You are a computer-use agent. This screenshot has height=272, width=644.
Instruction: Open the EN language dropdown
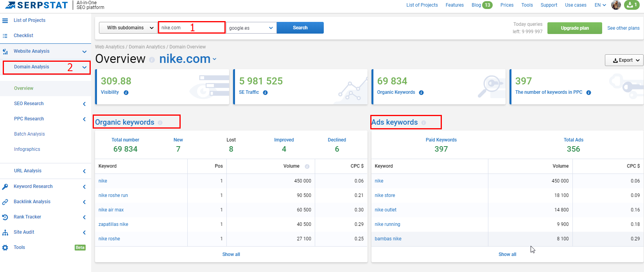tap(600, 5)
